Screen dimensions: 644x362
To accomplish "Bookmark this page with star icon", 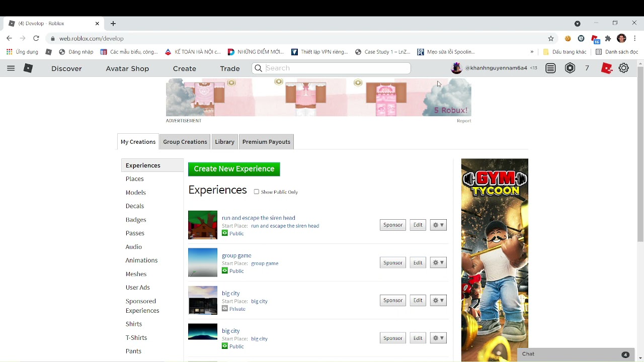I will 551,38.
